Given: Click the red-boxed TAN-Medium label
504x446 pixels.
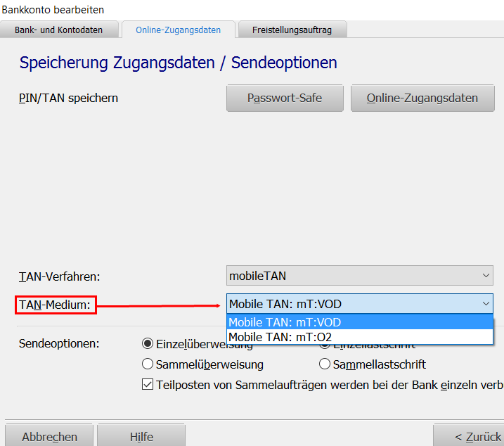Looking at the screenshot, I should 56,305.
